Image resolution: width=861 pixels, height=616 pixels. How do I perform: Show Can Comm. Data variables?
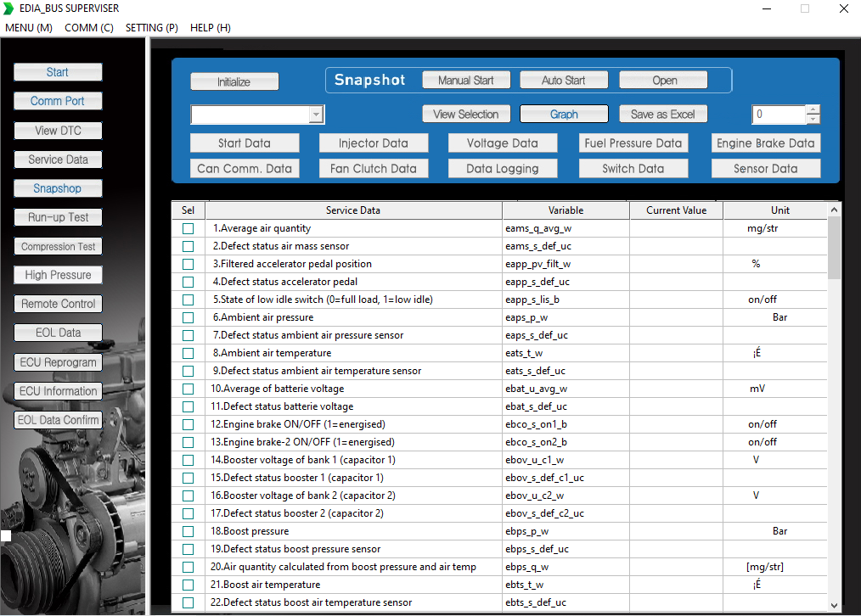[x=245, y=168]
